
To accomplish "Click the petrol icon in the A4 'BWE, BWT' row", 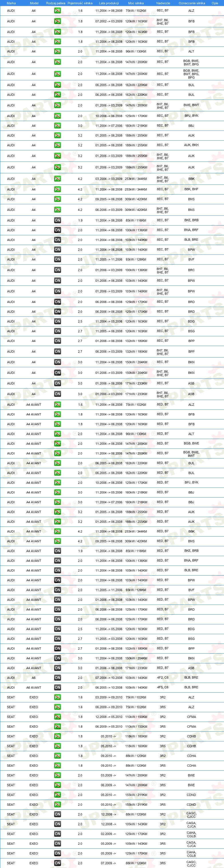I will point(58,105).
